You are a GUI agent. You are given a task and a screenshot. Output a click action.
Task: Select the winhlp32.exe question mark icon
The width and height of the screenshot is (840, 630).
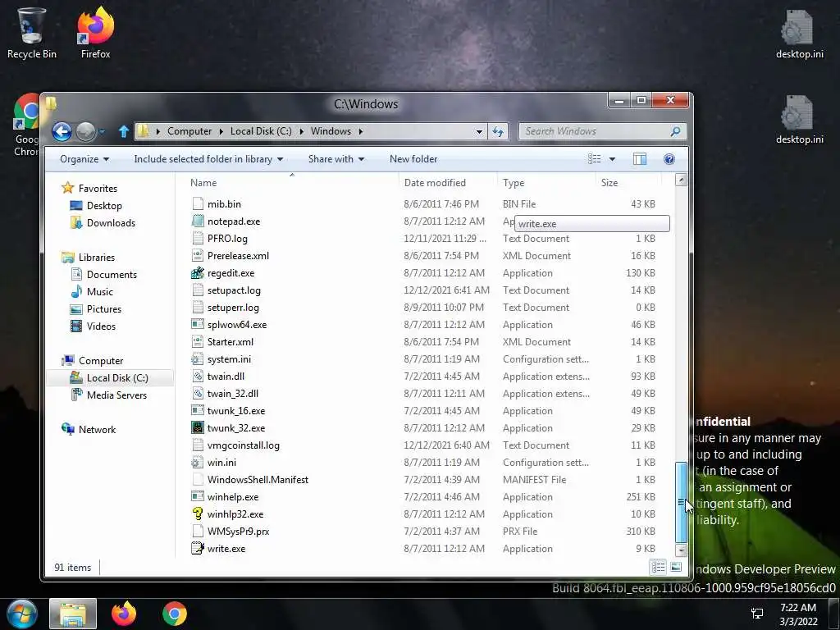[x=198, y=514]
